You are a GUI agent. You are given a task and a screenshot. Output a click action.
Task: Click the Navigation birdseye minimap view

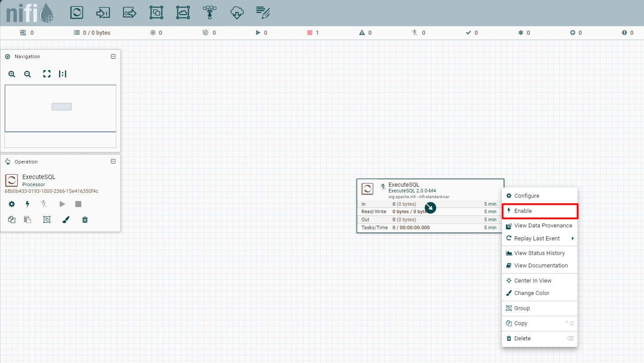point(60,108)
